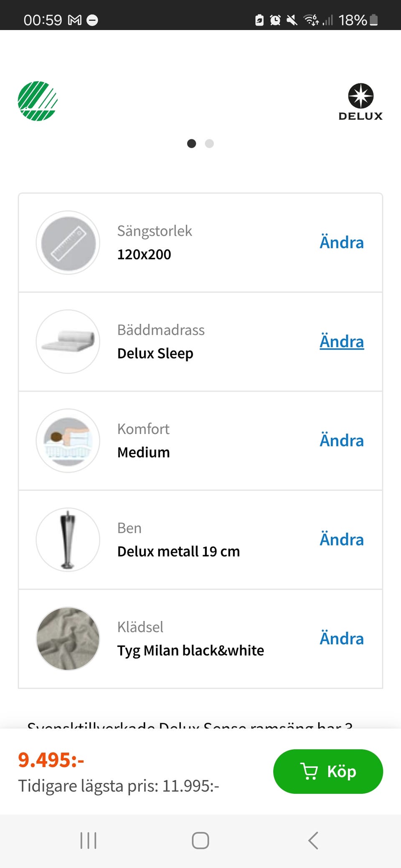401x868 pixels.
Task: Tap the Sängstorlek ruler icon
Action: coord(68,242)
